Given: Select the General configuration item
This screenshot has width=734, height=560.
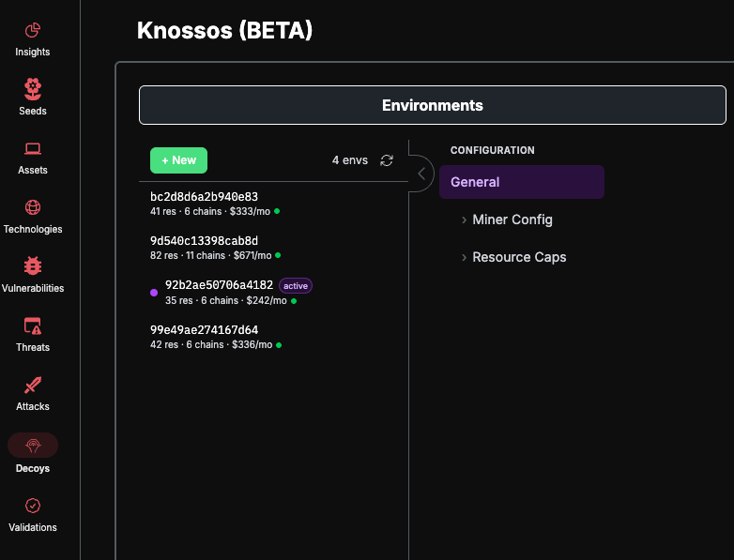Looking at the screenshot, I should tap(522, 182).
